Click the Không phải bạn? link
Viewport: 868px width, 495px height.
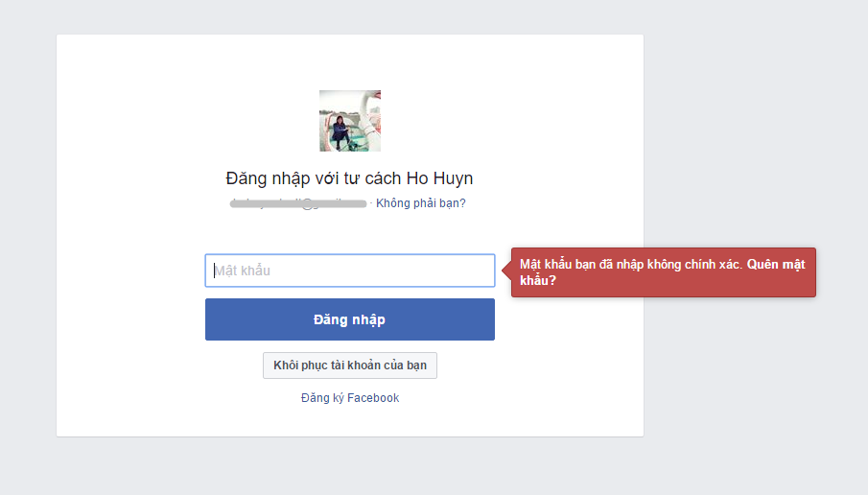(421, 203)
